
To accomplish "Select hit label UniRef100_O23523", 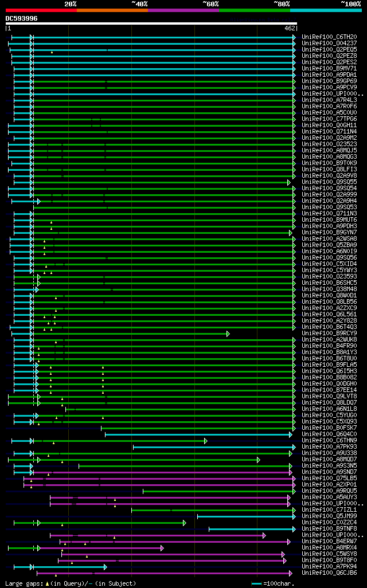I will coord(330,144).
